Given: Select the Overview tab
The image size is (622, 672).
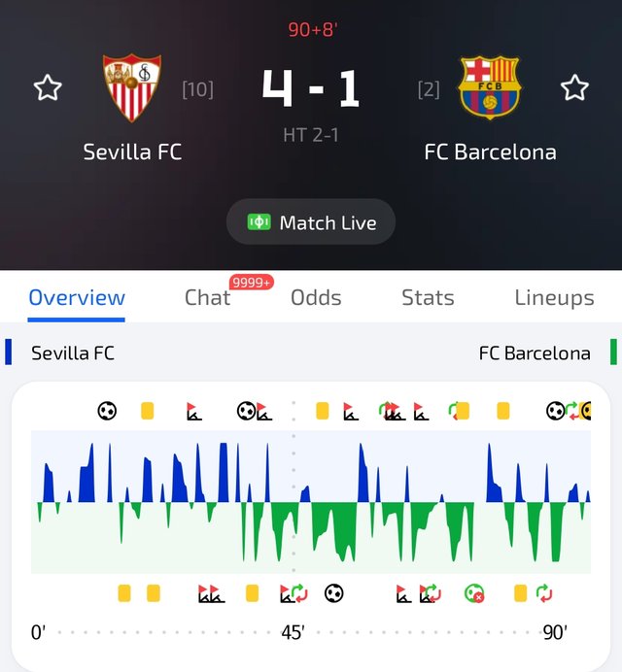Looking at the screenshot, I should (77, 298).
